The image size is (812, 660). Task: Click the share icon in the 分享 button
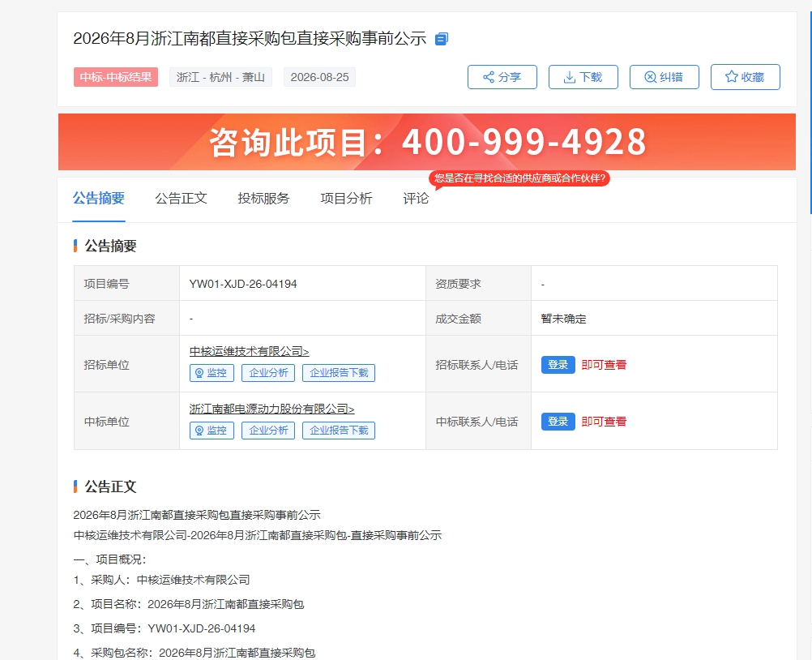pos(489,77)
